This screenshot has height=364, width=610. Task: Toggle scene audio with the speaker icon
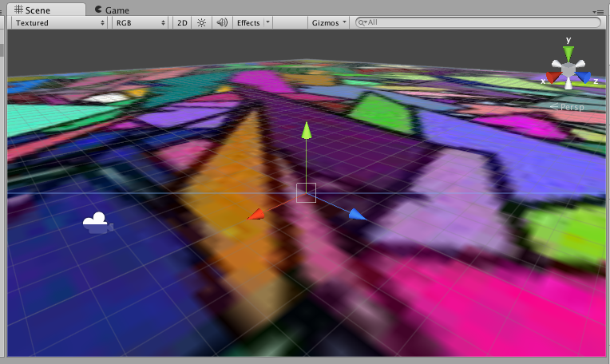(222, 23)
